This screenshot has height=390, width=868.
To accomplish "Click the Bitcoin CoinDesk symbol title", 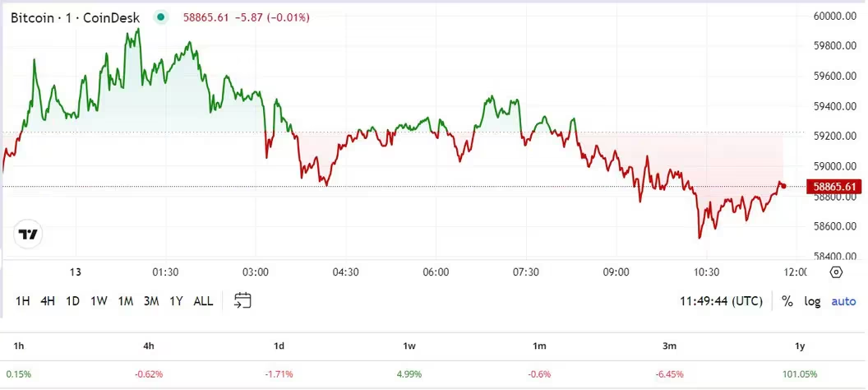I will point(75,16).
